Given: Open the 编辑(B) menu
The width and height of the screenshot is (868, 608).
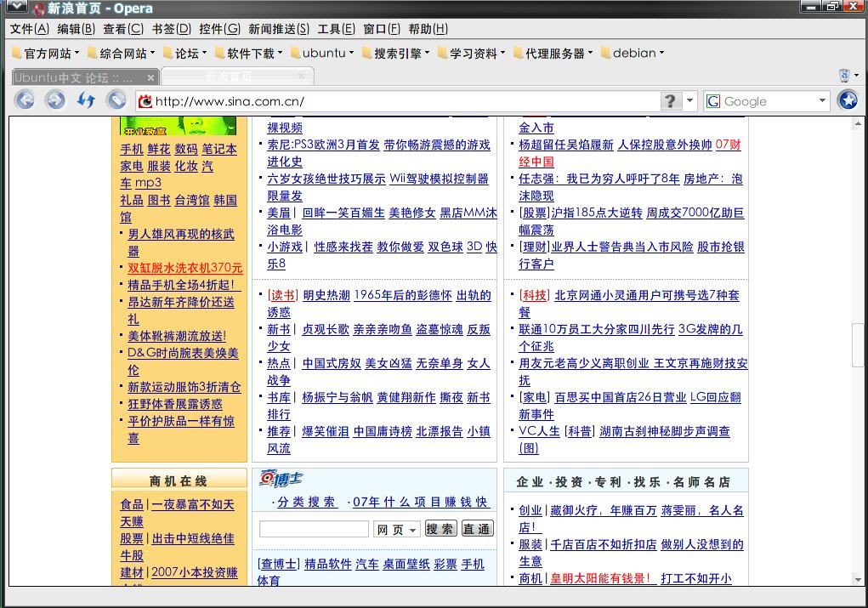Looking at the screenshot, I should pyautogui.click(x=77, y=29).
